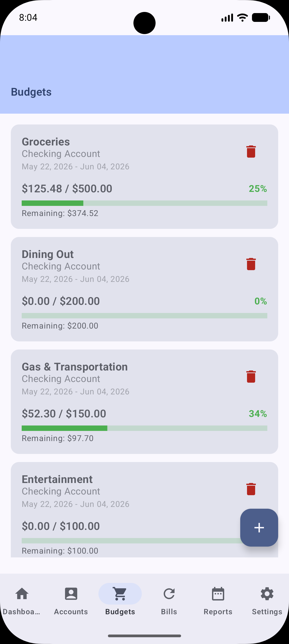Tap the Budgets page header title
The width and height of the screenshot is (289, 644).
(31, 92)
